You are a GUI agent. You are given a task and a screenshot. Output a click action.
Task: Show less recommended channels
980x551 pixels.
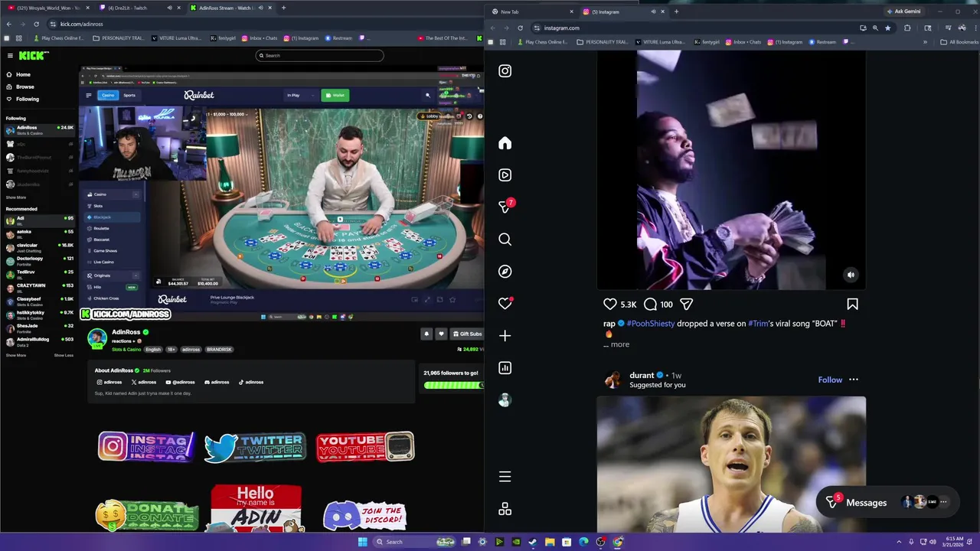[64, 355]
